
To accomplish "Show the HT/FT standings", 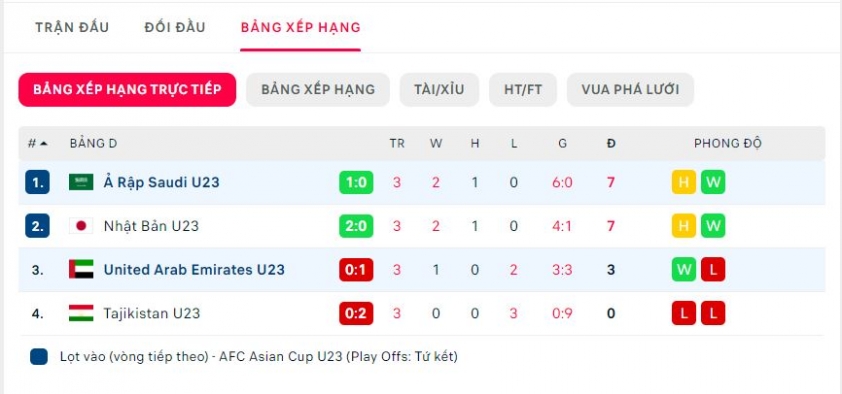I will (523, 90).
